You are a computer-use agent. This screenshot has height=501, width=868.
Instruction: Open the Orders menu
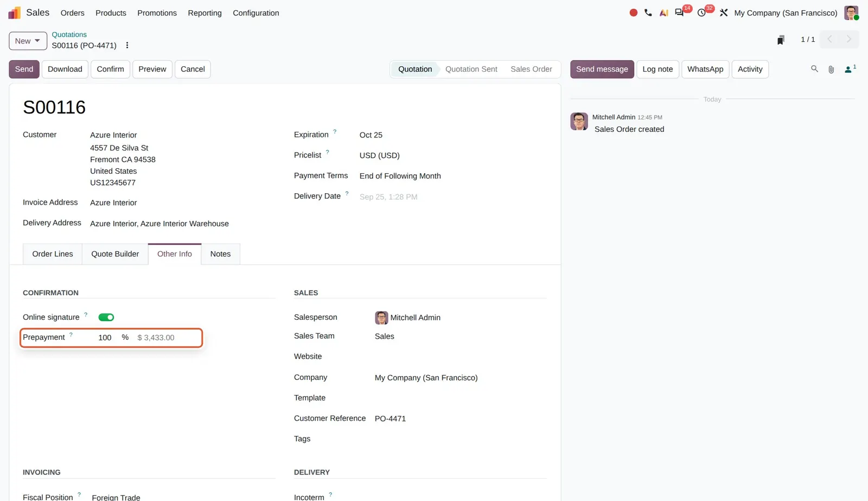pyautogui.click(x=72, y=13)
